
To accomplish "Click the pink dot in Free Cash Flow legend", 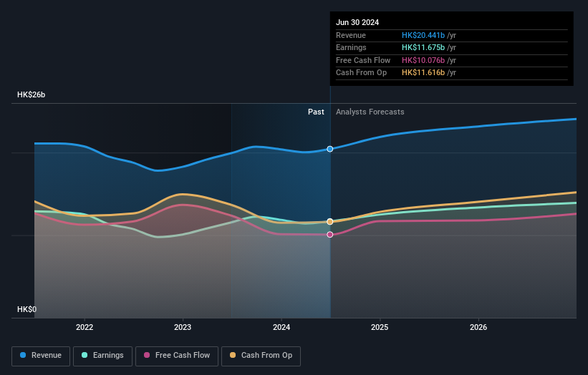I will click(x=147, y=355).
